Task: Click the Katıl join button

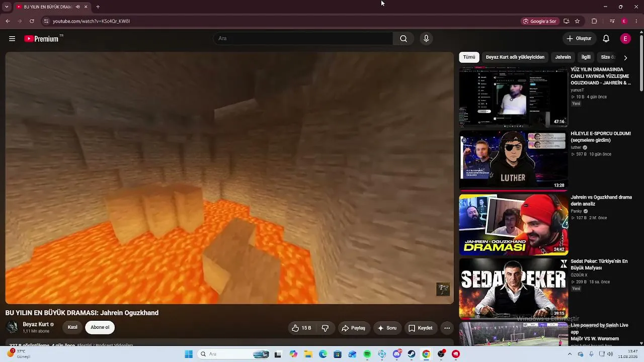Action: coord(72,327)
